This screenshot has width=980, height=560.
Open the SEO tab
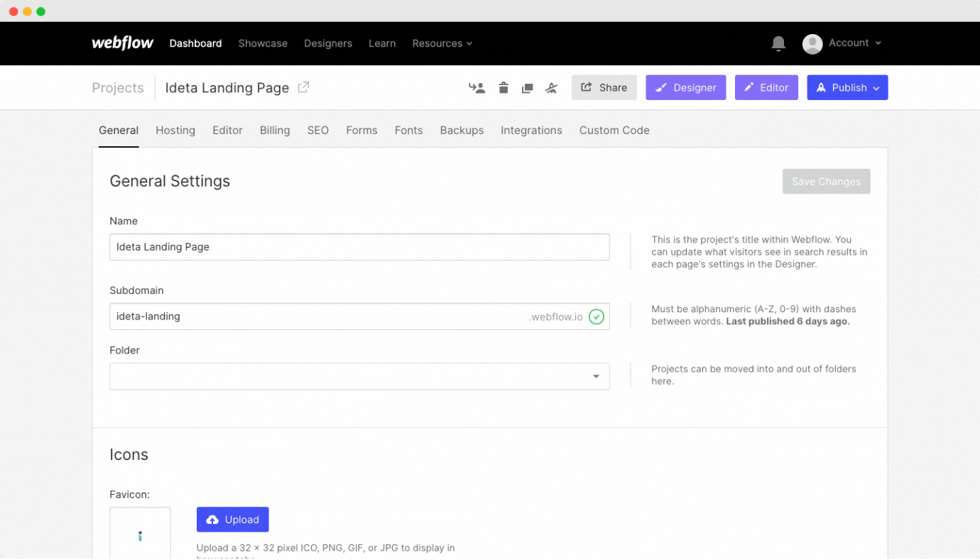coord(318,131)
